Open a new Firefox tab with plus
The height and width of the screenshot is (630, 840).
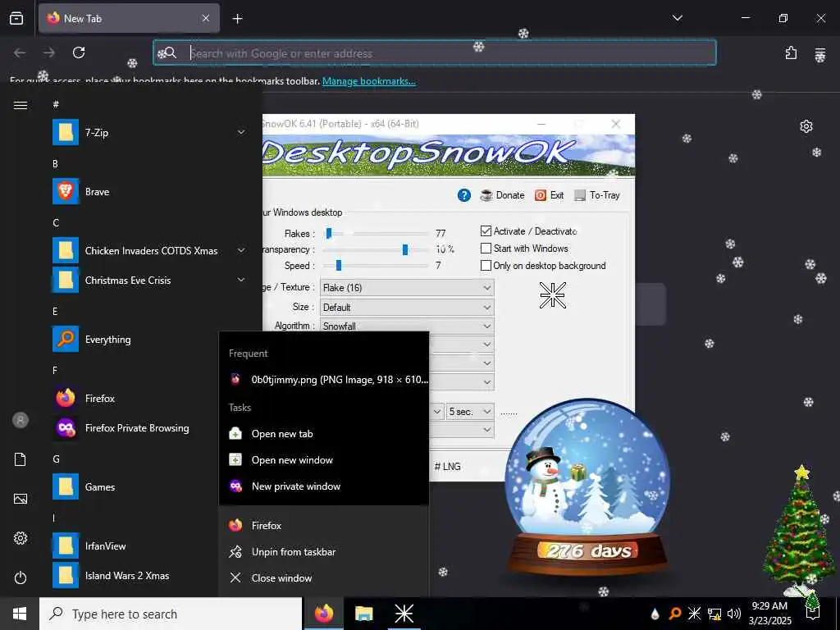pos(237,19)
